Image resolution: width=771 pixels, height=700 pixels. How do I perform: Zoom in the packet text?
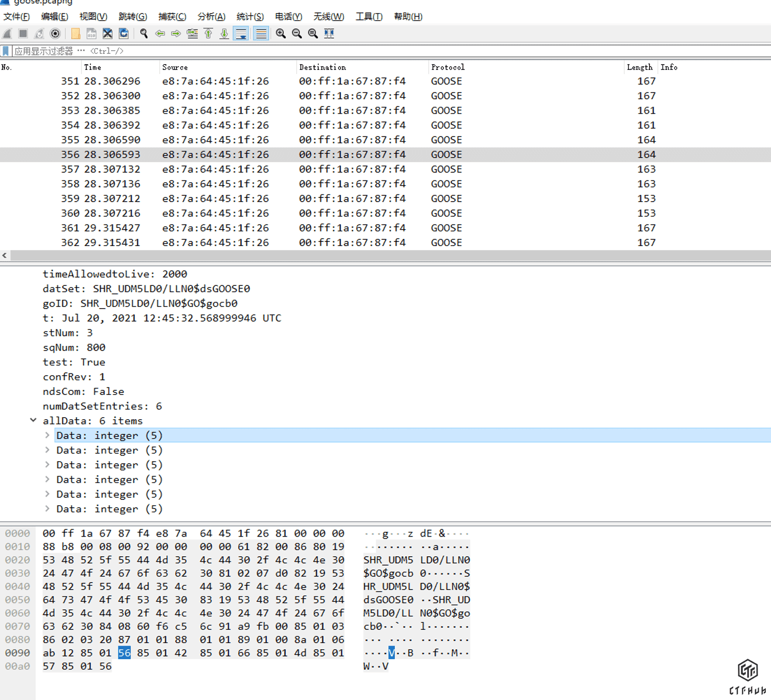tap(281, 34)
